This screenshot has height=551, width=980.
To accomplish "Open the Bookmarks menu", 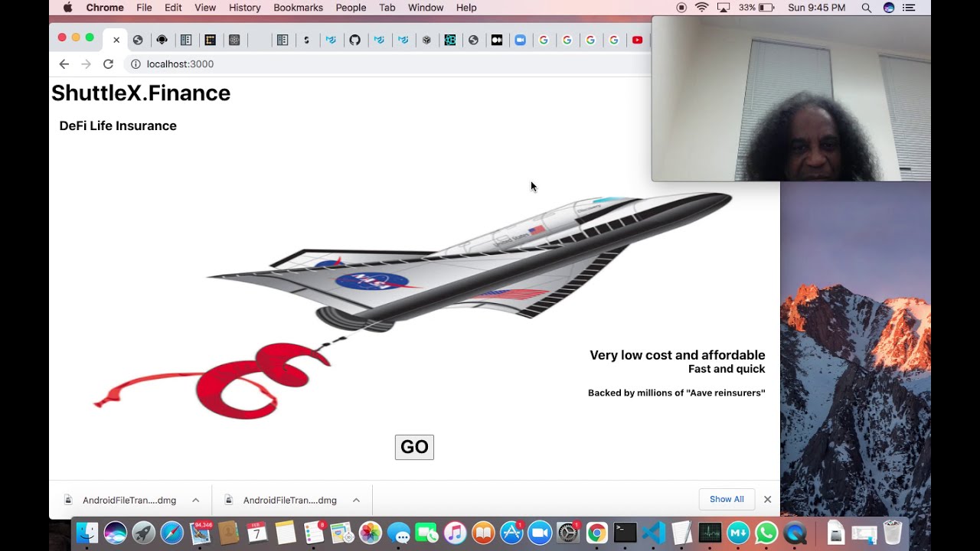I will (298, 8).
